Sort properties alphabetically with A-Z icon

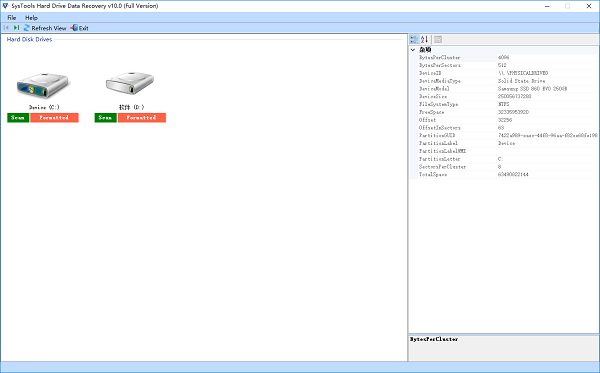(x=424, y=39)
